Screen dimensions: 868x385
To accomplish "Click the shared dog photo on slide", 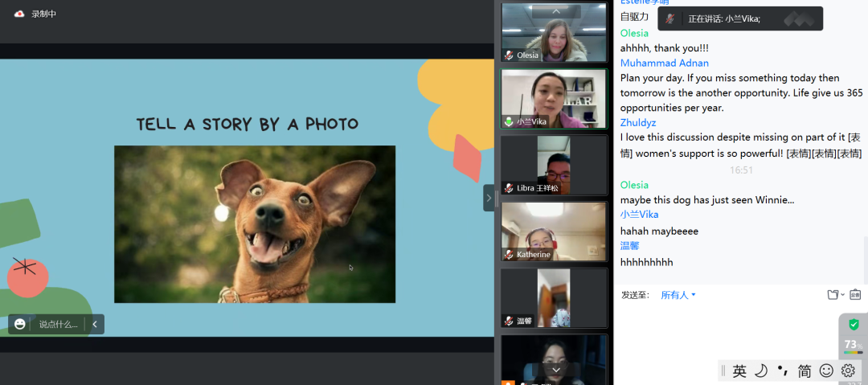I will click(255, 224).
